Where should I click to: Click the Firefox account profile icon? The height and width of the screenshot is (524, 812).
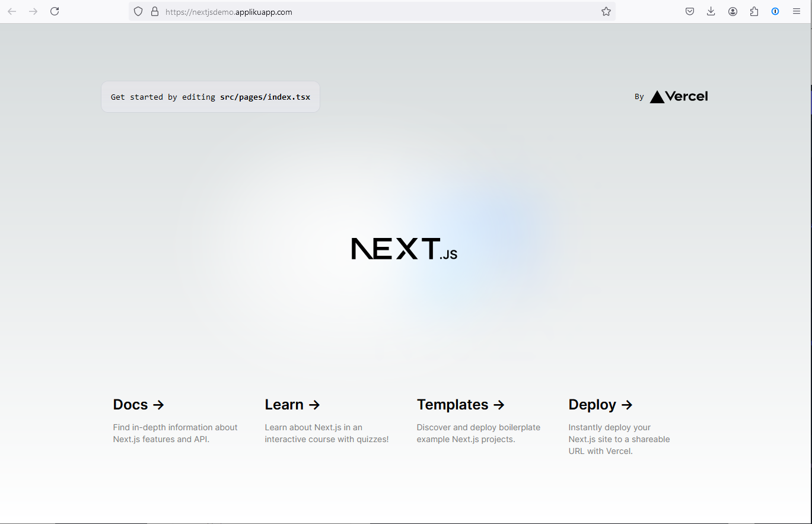click(x=733, y=11)
